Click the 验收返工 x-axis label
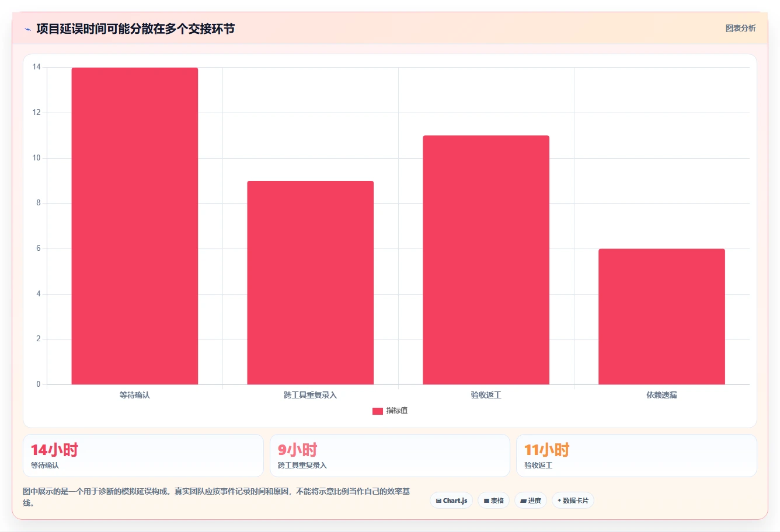This screenshot has height=532, width=780. 486,395
